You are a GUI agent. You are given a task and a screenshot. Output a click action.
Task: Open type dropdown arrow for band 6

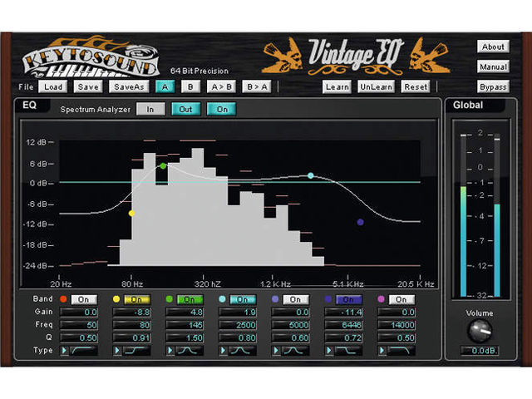(x=329, y=350)
